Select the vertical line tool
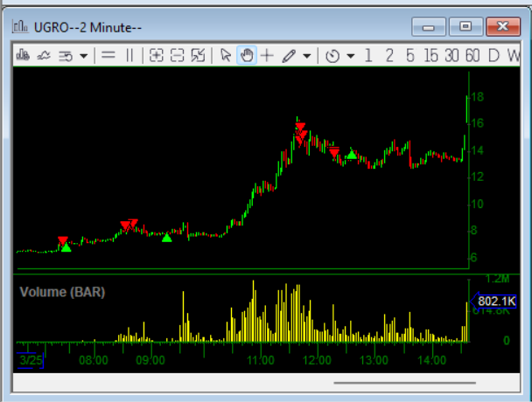 [x=129, y=55]
